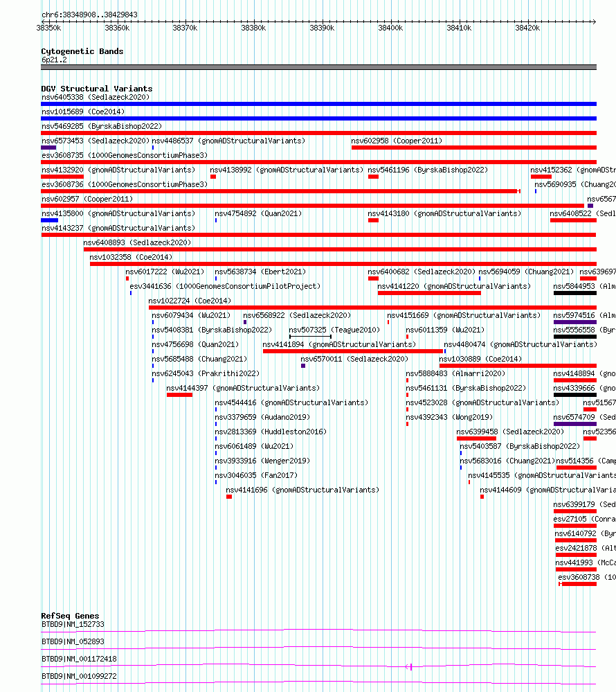The width and height of the screenshot is (616, 692).
Task: Select nsv4138992 gnomAD variant label
Action: 287,170
